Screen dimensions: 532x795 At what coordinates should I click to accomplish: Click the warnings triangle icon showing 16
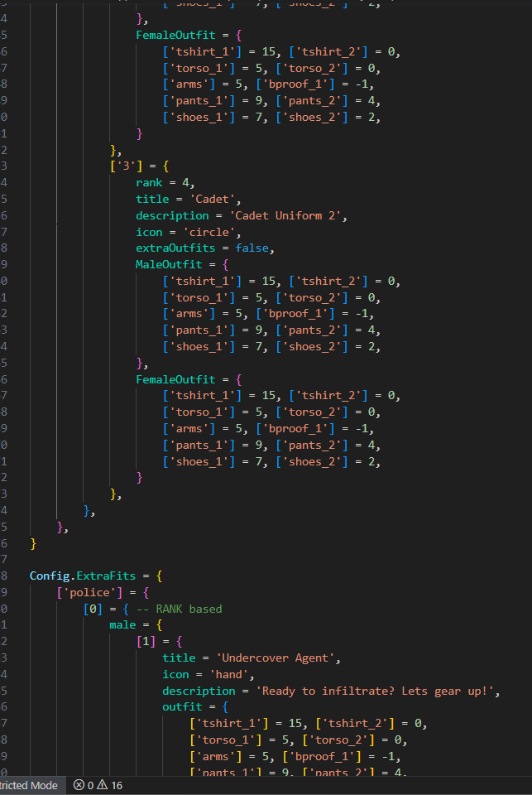click(x=103, y=785)
